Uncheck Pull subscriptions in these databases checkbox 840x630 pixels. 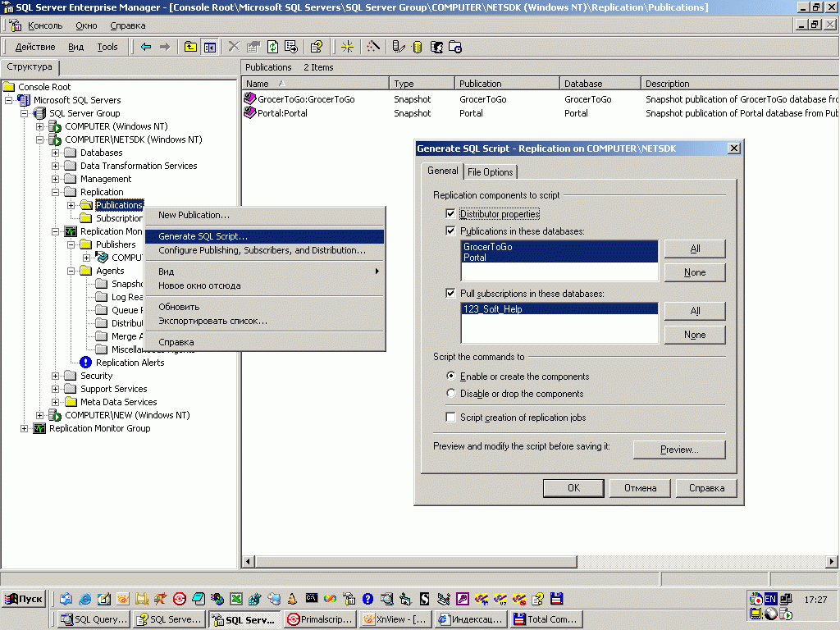click(x=450, y=293)
